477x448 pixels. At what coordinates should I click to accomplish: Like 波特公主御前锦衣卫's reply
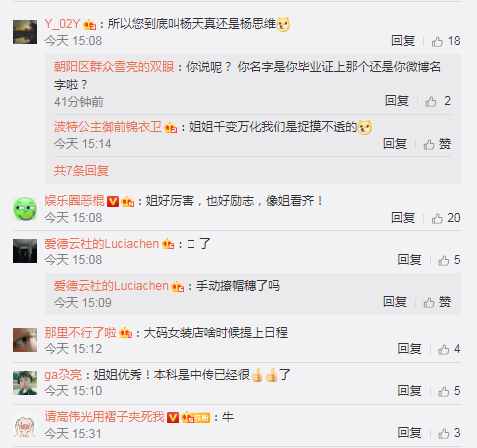[x=437, y=144]
